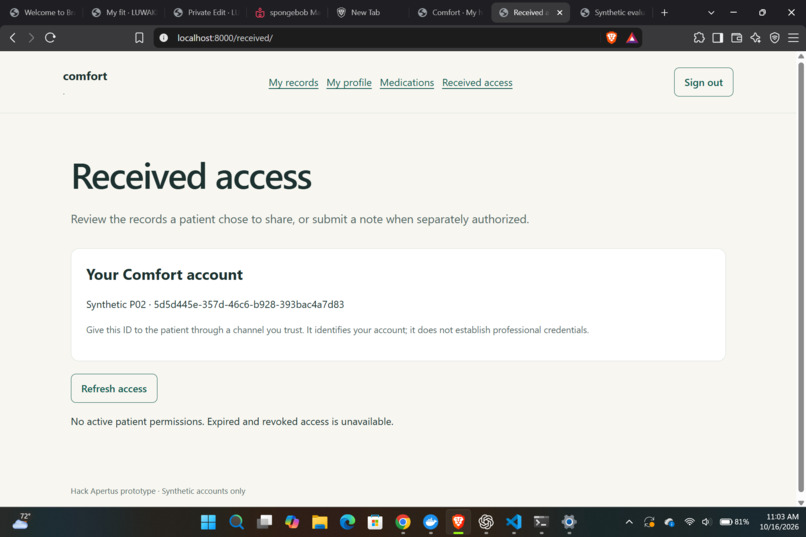
Task: Close the Received tab
Action: coord(560,12)
